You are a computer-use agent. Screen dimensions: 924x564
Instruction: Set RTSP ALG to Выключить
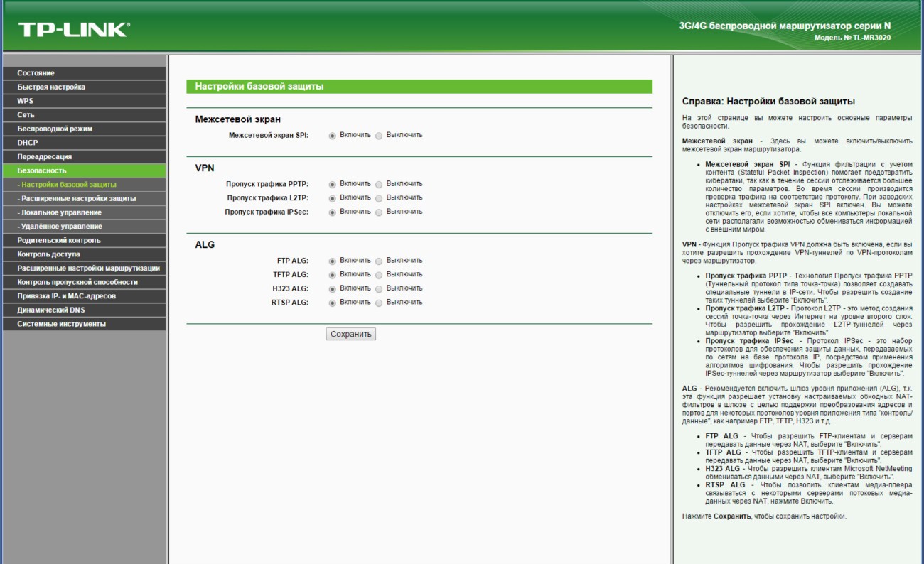coord(379,303)
